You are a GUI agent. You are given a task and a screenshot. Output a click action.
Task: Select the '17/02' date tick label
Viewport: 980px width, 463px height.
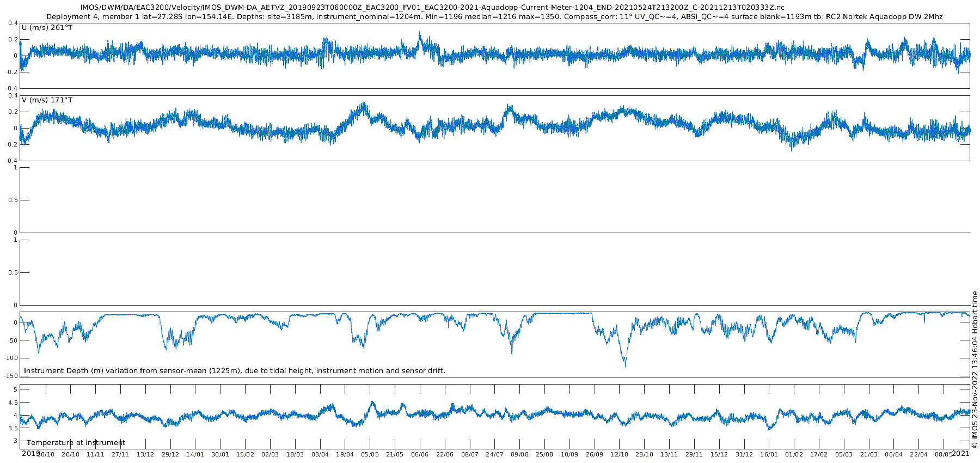click(819, 454)
